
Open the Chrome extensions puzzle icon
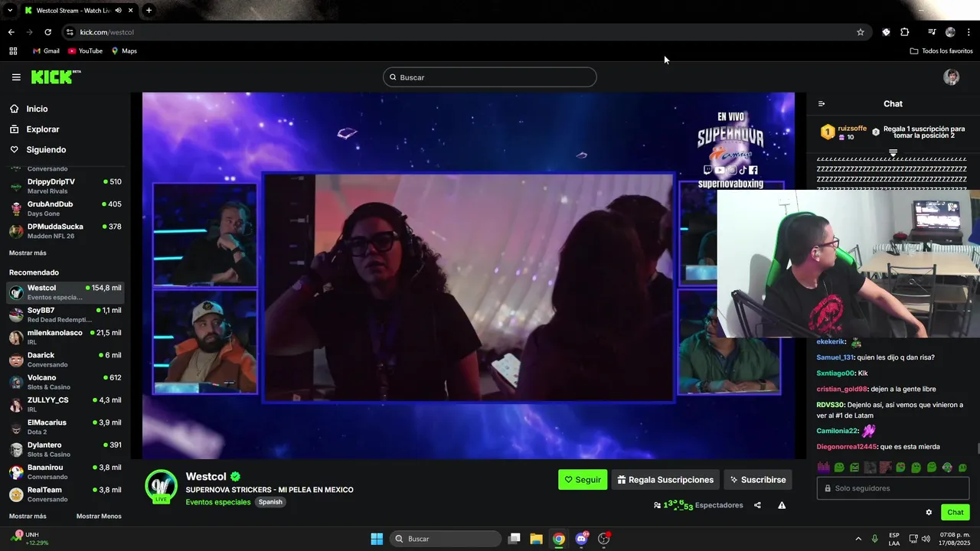[905, 32]
